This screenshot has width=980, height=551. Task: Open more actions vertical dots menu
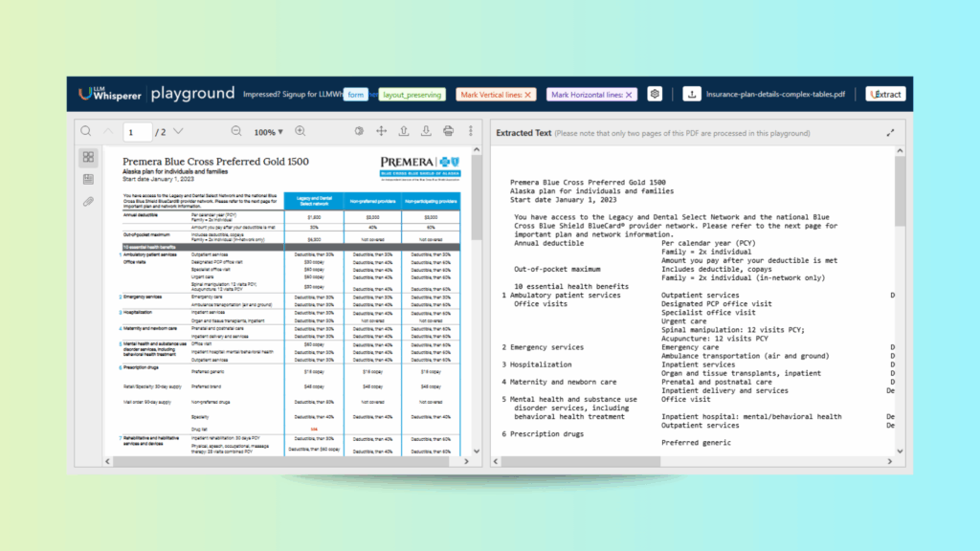[470, 131]
